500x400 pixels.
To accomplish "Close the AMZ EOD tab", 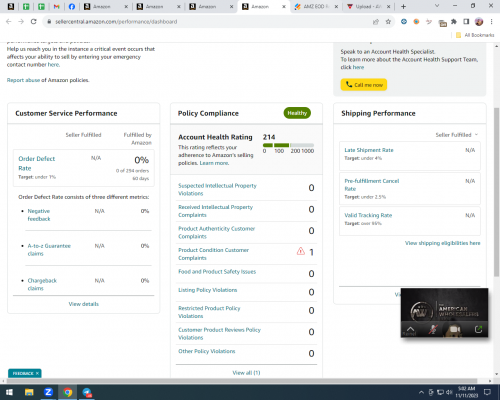I will coord(336,6).
